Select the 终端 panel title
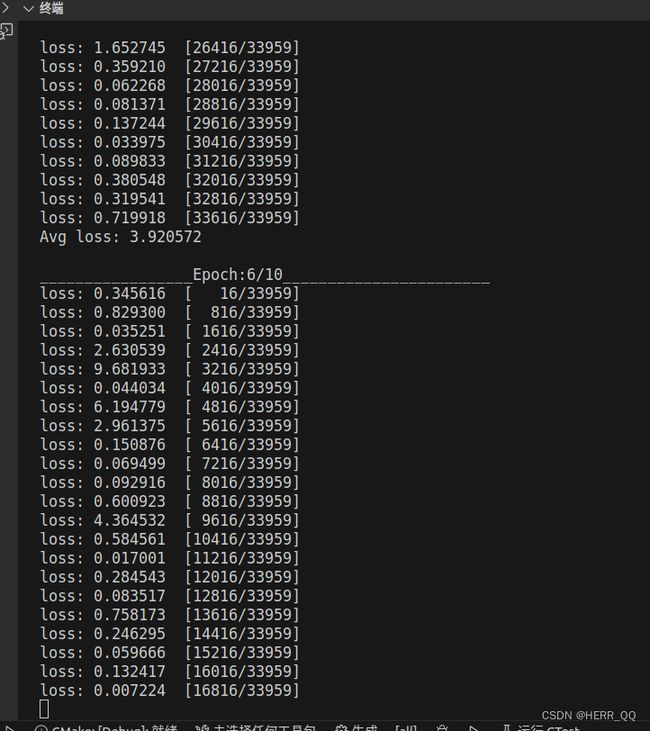Image resolution: width=650 pixels, height=731 pixels. pos(51,8)
